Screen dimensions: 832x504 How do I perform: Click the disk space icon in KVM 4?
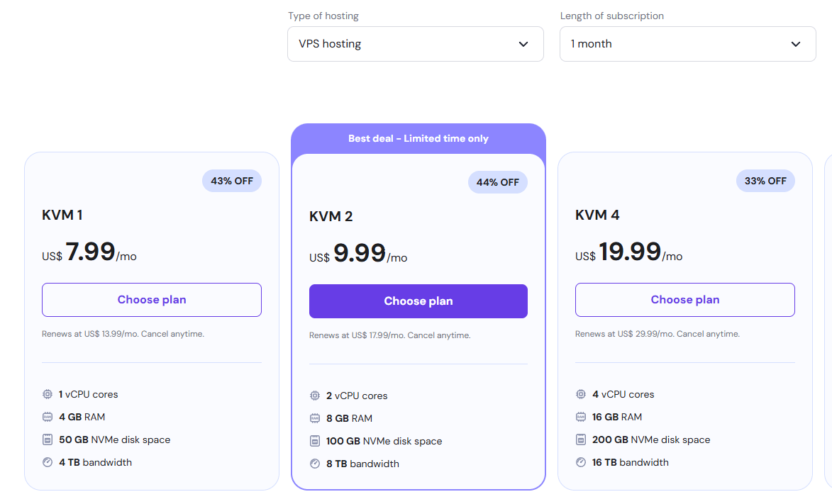580,439
